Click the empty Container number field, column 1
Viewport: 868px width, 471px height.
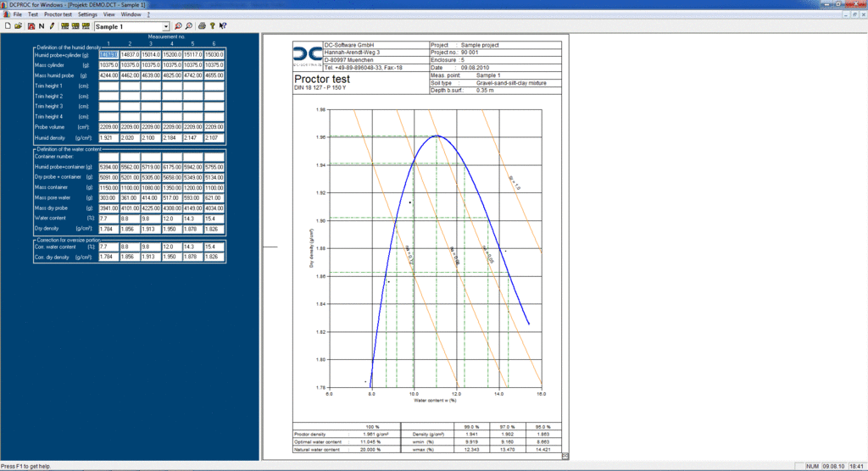(x=108, y=157)
